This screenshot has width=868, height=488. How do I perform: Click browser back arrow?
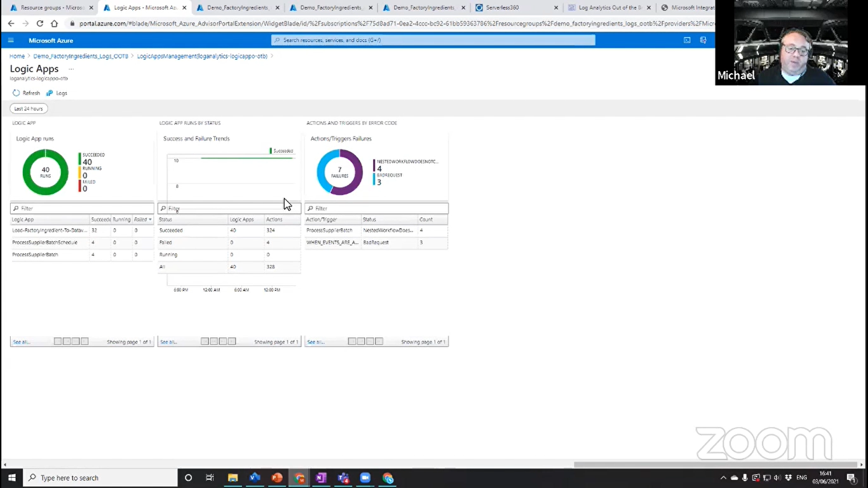pos(11,24)
